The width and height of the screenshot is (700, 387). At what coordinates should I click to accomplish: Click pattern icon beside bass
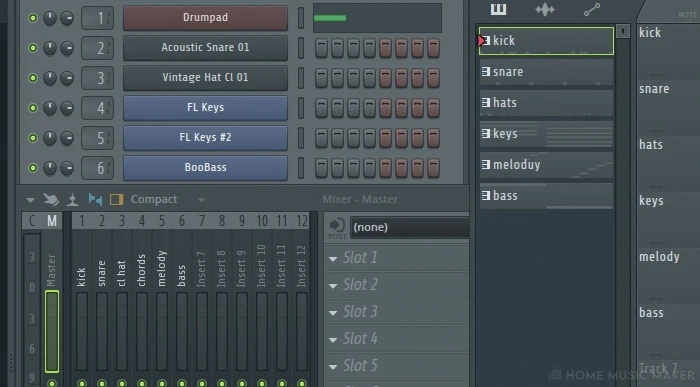(486, 195)
